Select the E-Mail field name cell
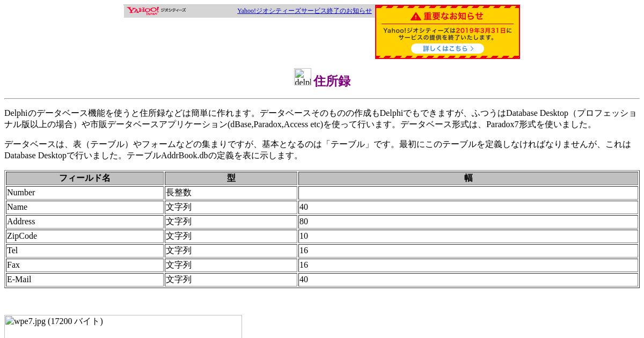 coord(85,280)
